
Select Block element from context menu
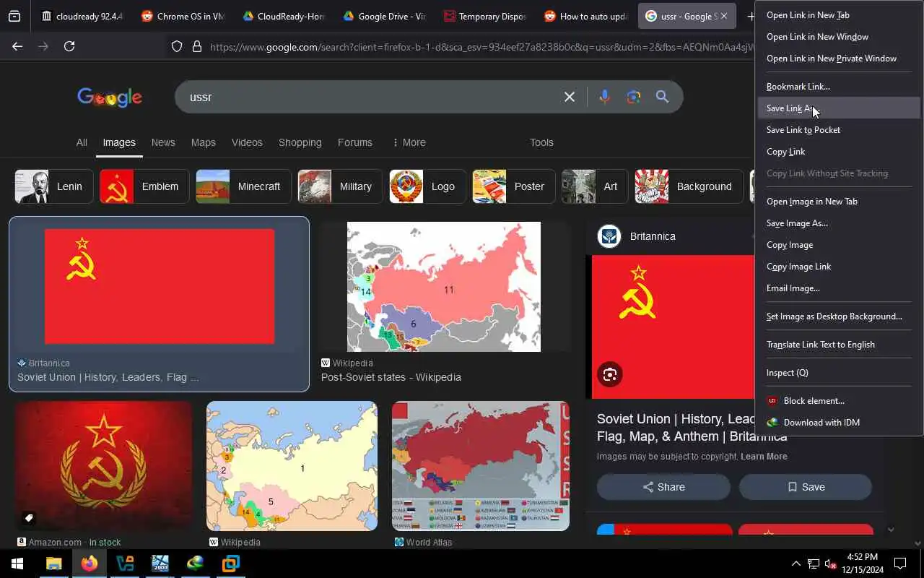pos(839,401)
